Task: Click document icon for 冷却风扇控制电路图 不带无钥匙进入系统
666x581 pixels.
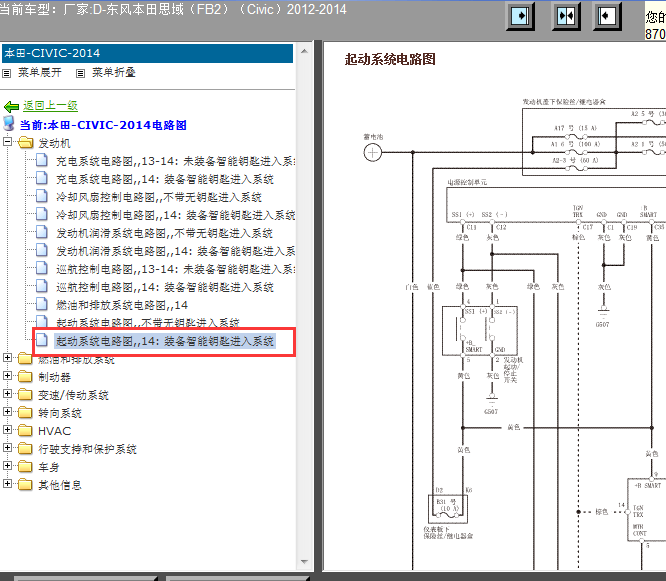Action: coord(42,196)
